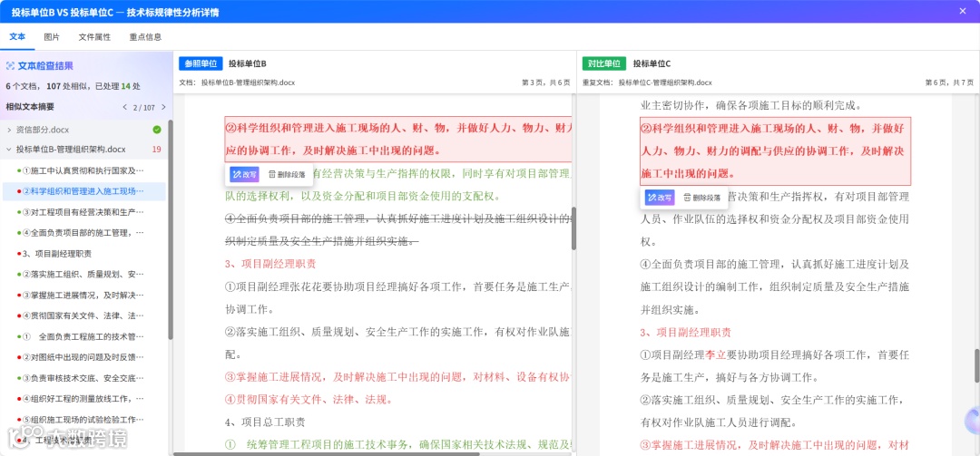The width and height of the screenshot is (980, 456).
Task: Click 改写 in 投标单位C panel
Action: 660,198
